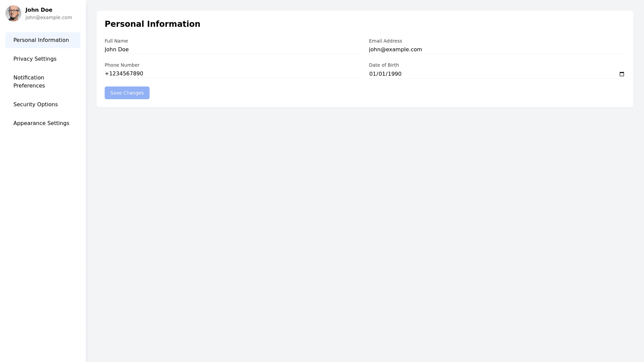Viewport: 644px width, 362px height.
Task: Click the Personal Information page heading
Action: tap(152, 24)
